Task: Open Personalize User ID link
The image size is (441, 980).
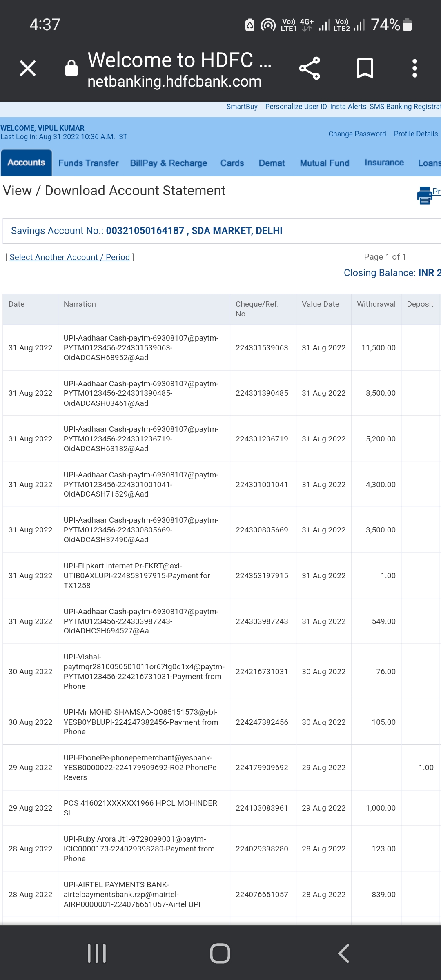Action: pos(296,107)
